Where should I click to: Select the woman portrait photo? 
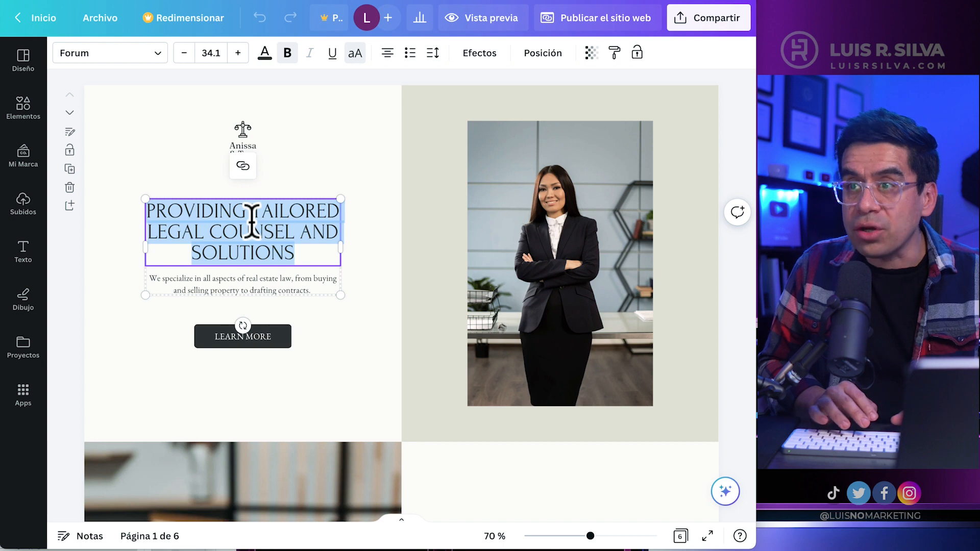(x=560, y=263)
